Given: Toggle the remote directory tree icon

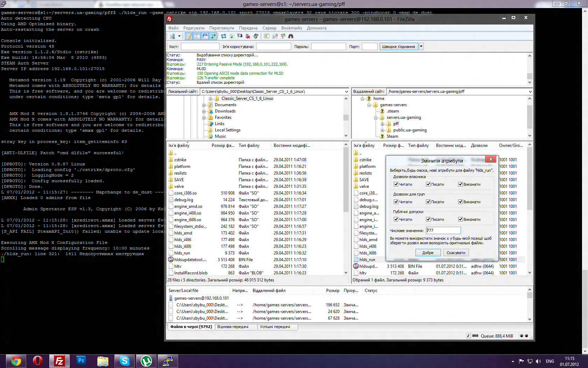Looking at the screenshot, I should tap(205, 36).
